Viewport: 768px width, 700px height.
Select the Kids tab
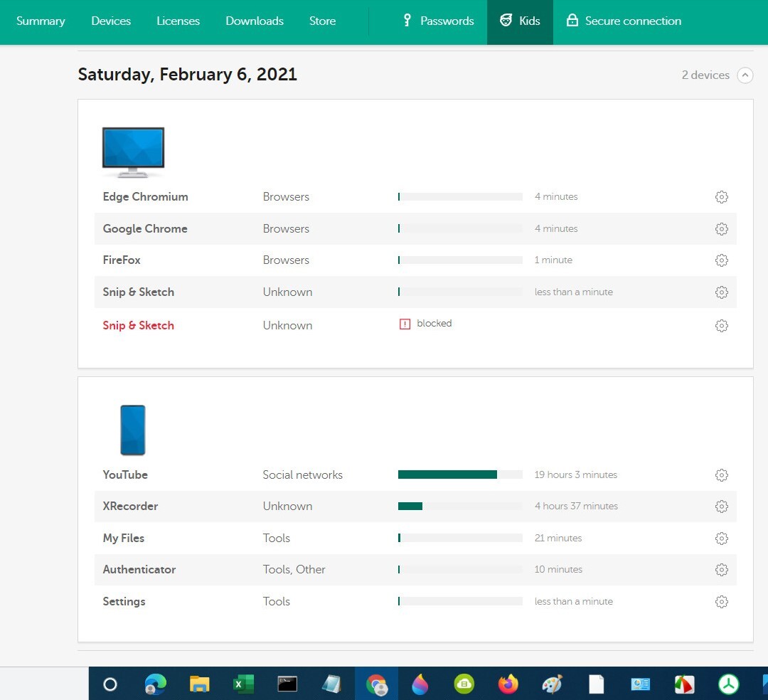point(520,21)
